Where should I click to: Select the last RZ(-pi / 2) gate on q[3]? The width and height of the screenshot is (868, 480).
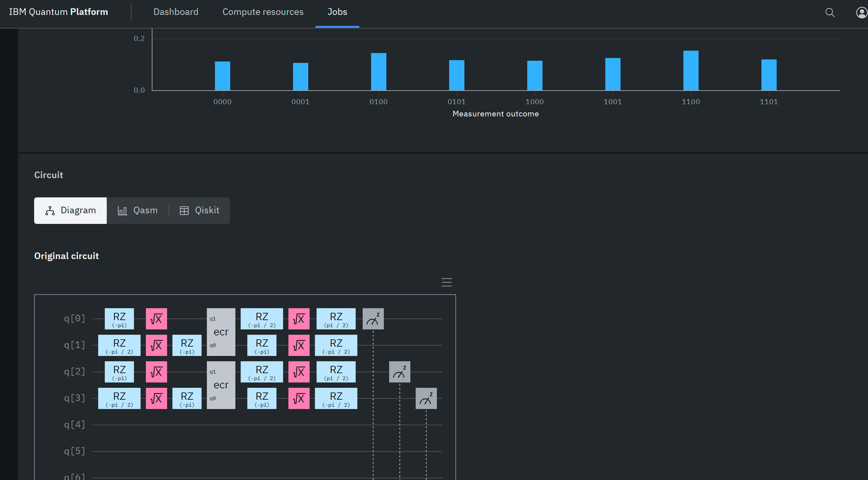pyautogui.click(x=336, y=398)
